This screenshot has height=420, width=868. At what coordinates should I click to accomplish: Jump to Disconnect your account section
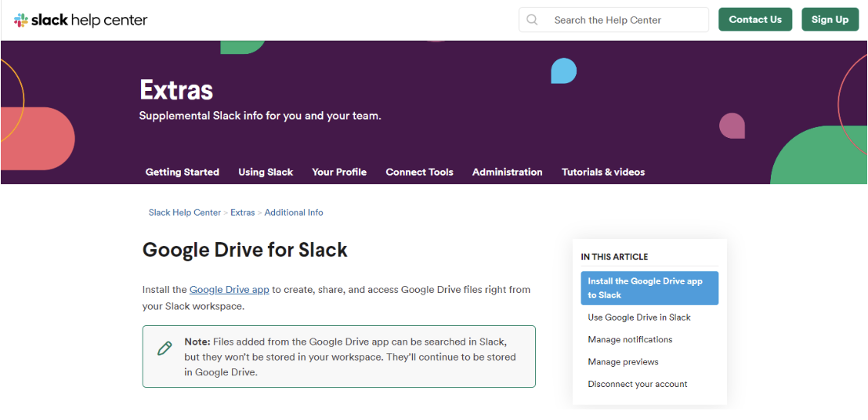(638, 384)
